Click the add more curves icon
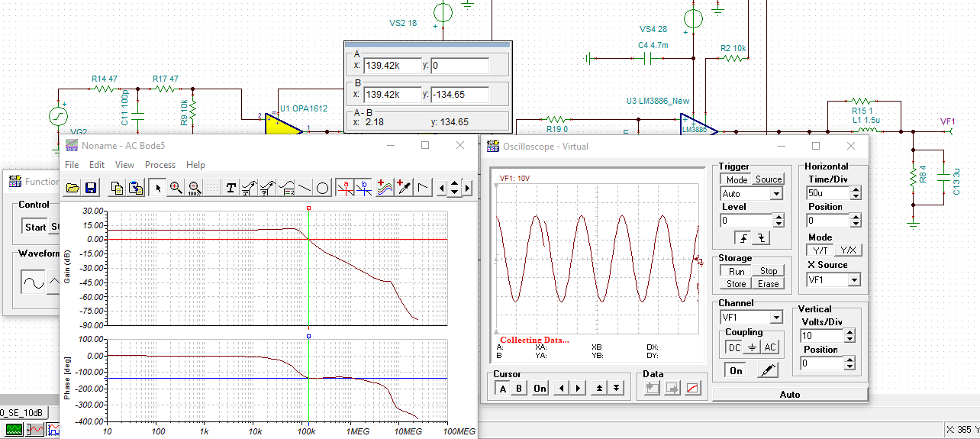980x439 pixels. click(385, 187)
